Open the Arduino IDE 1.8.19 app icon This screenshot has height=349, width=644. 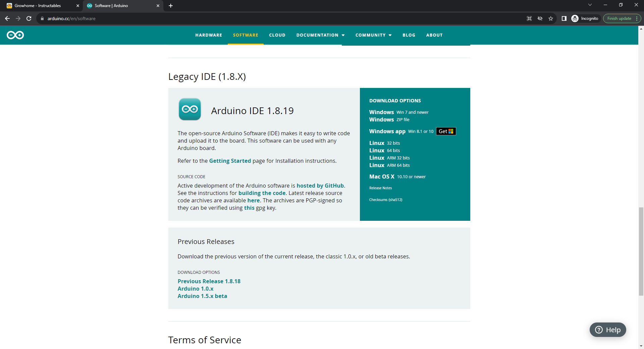click(190, 109)
